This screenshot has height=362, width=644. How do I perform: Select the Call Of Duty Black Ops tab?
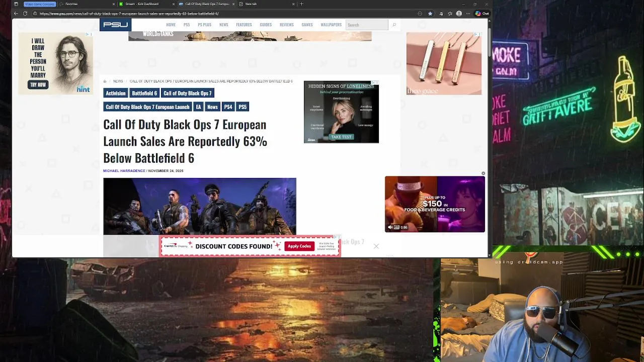(x=206, y=4)
